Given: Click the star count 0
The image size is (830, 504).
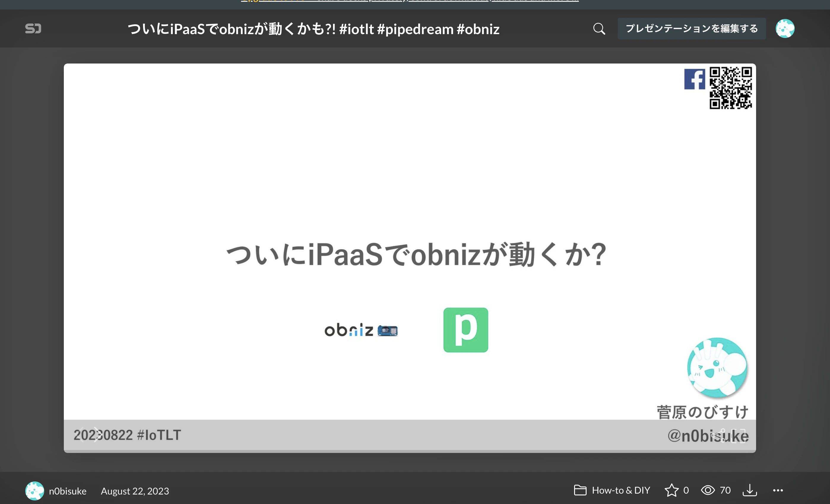Looking at the screenshot, I should pos(686,490).
